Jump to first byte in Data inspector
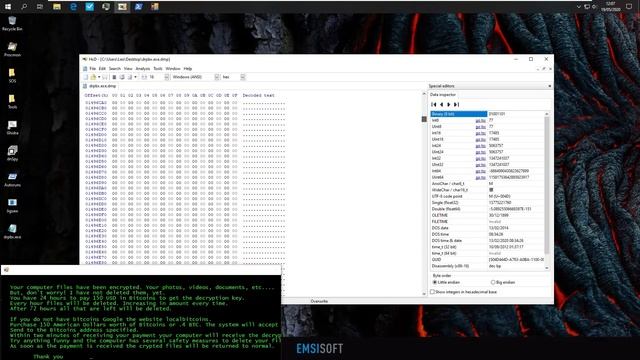Image resolution: width=640 pixels, height=360 pixels. [434, 104]
